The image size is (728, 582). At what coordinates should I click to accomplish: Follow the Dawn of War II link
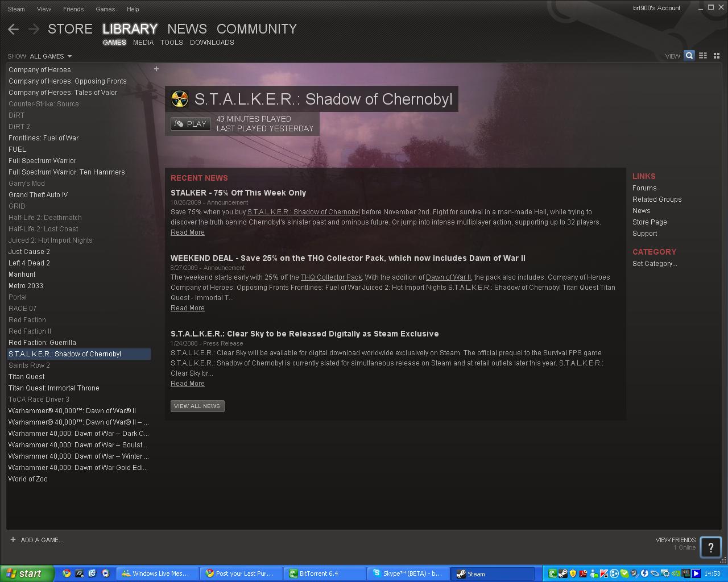[448, 277]
